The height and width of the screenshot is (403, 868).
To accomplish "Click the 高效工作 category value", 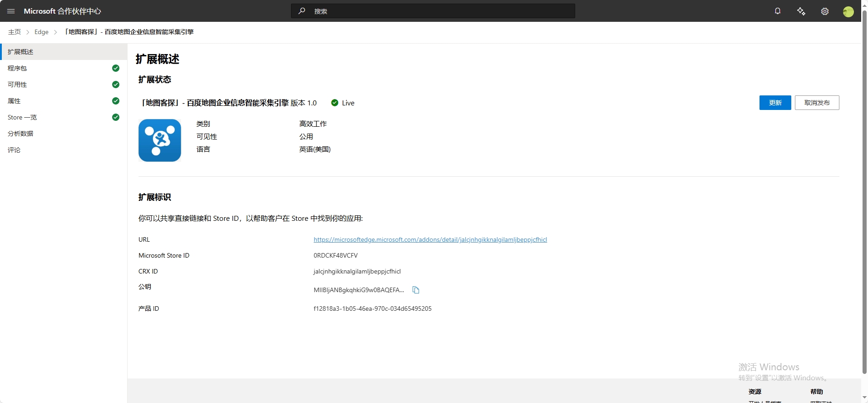I will [x=313, y=124].
